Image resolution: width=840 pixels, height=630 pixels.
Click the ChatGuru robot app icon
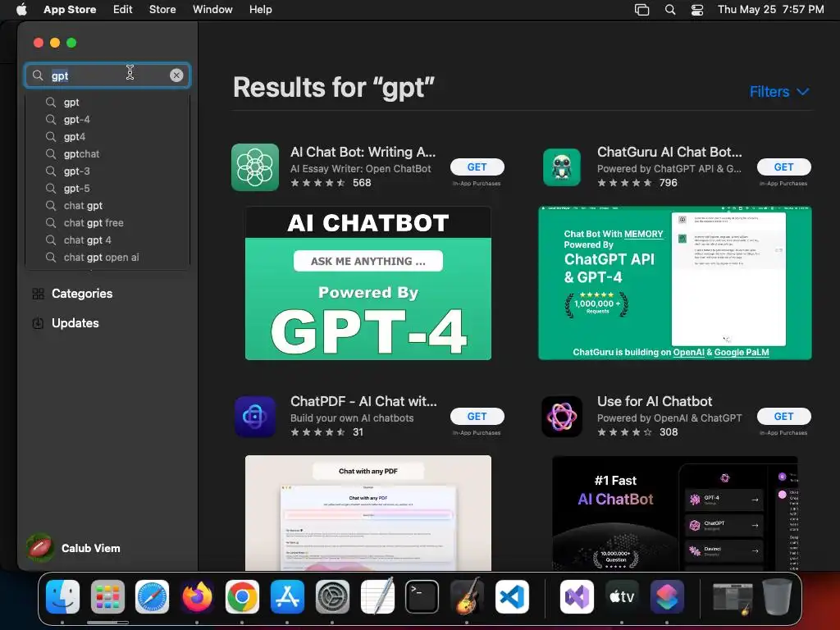561,167
